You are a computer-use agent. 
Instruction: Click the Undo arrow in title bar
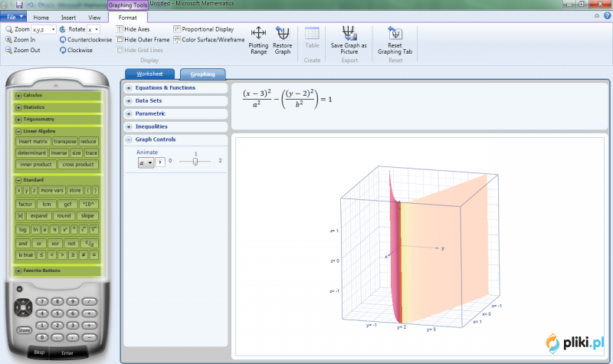tap(30, 5)
